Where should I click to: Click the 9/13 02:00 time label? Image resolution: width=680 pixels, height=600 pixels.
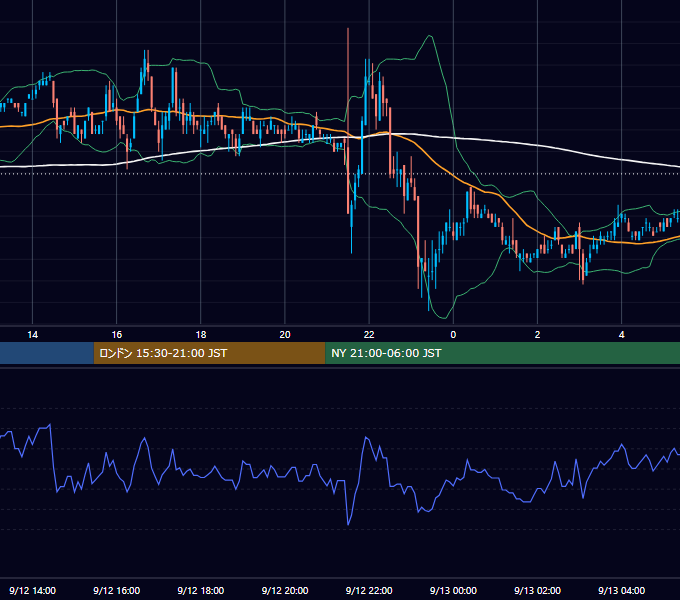537,590
